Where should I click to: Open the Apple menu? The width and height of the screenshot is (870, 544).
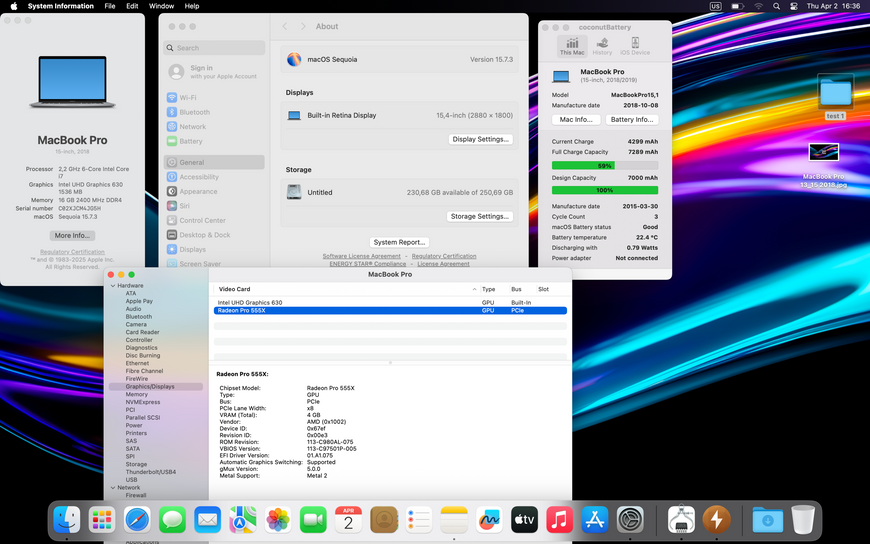point(14,6)
